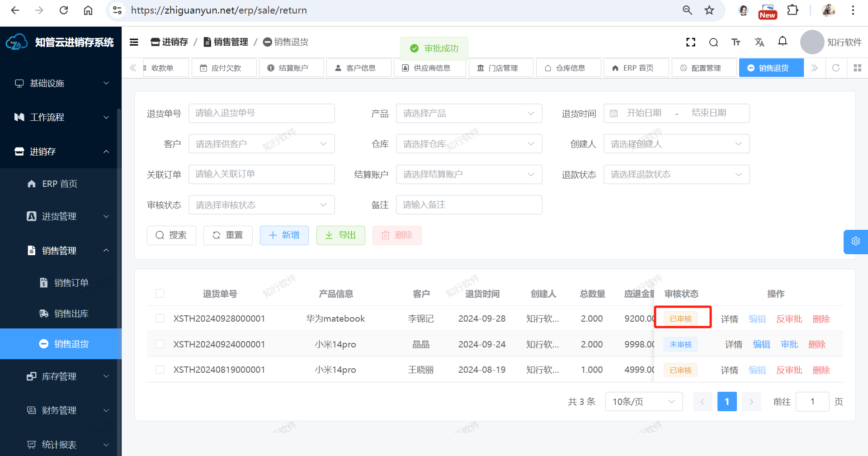
Task: Switch to the 客户信息 tab
Action: pyautogui.click(x=355, y=68)
